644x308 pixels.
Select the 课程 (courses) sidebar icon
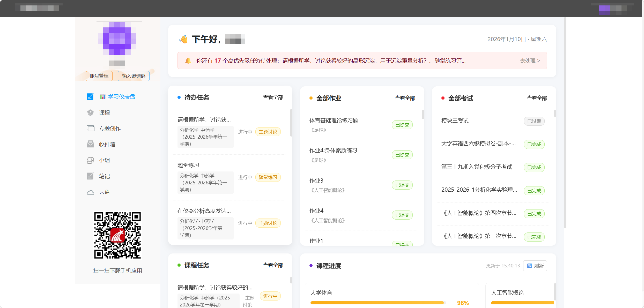pyautogui.click(x=90, y=112)
